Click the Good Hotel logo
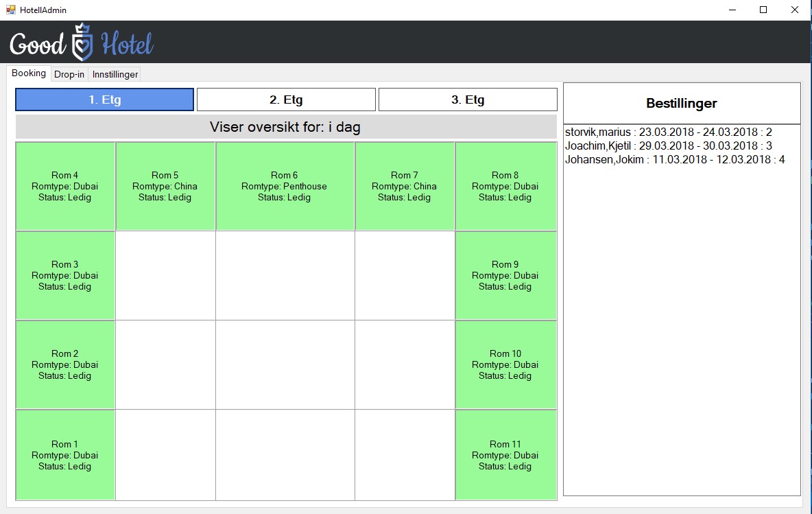 pyautogui.click(x=81, y=43)
